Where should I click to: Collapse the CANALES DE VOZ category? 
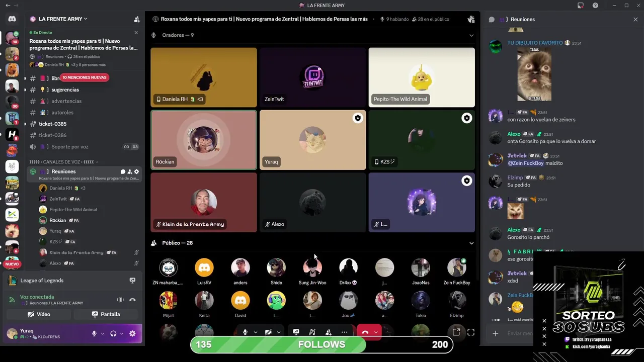tap(64, 162)
